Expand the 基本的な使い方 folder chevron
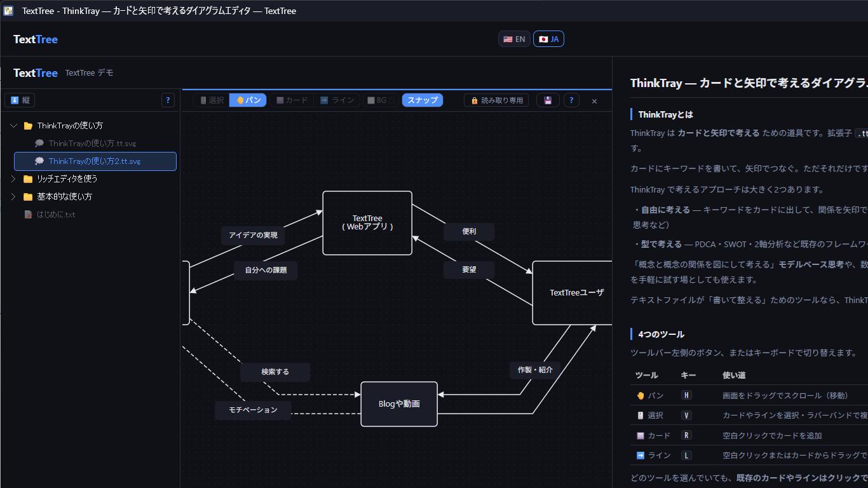The image size is (868, 488). coord(14,197)
